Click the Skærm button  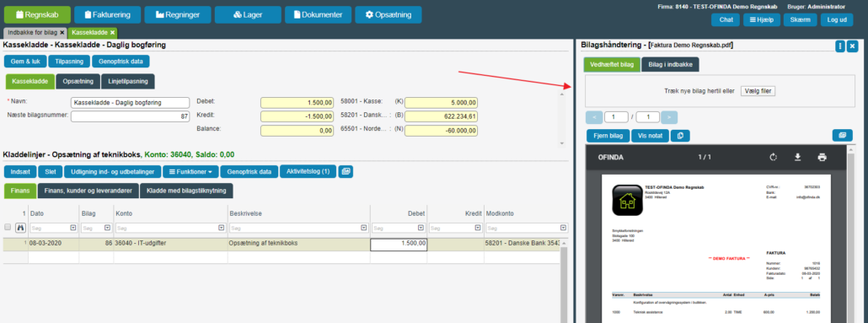(801, 20)
